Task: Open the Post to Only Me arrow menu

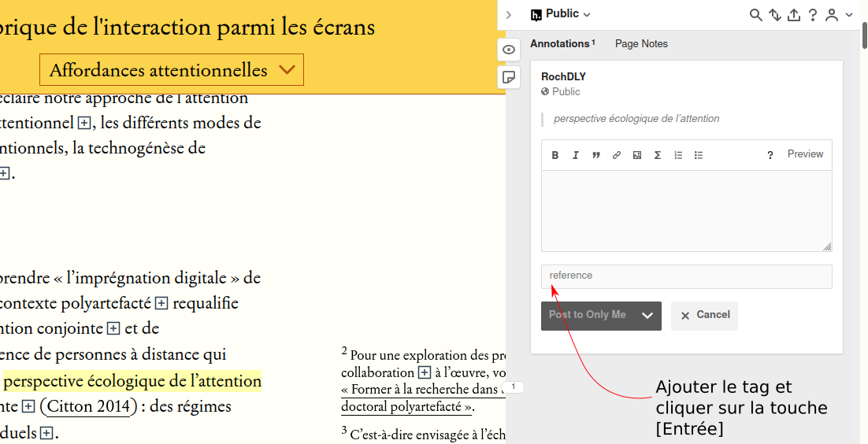Action: (x=647, y=316)
